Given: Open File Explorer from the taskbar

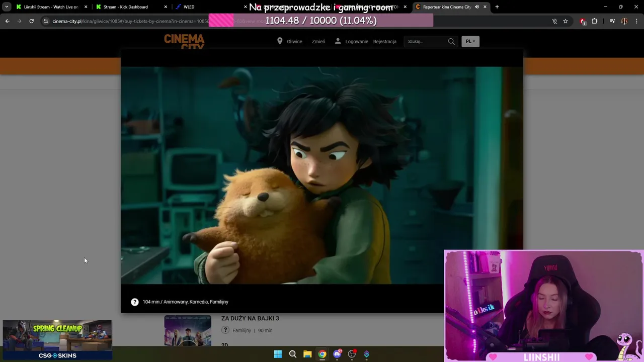Looking at the screenshot, I should tap(307, 354).
